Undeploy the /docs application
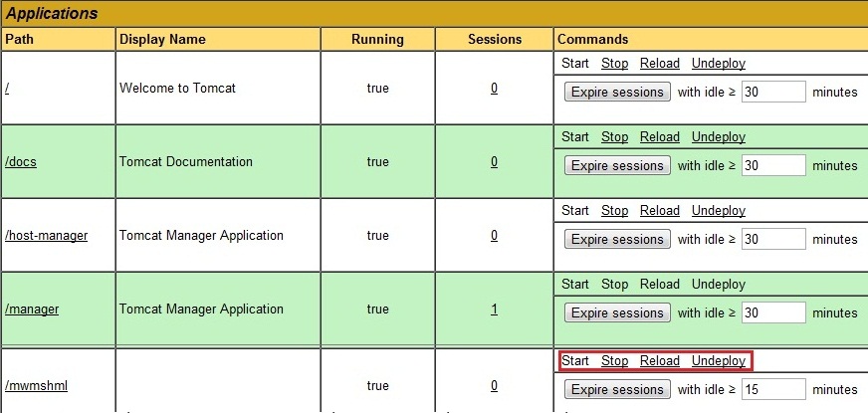The height and width of the screenshot is (413, 868). click(x=718, y=137)
